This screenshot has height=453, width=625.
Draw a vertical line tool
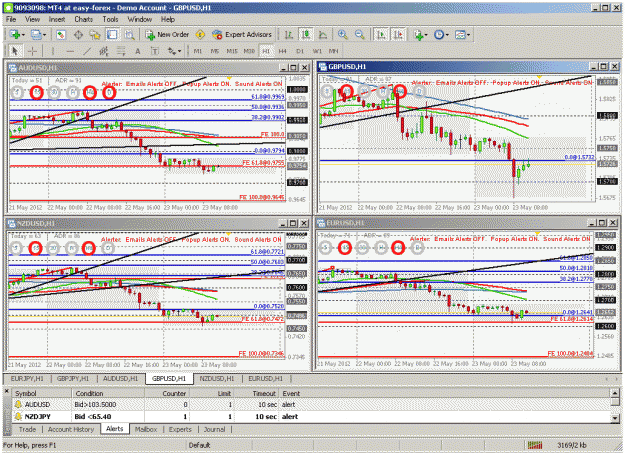click(53, 51)
